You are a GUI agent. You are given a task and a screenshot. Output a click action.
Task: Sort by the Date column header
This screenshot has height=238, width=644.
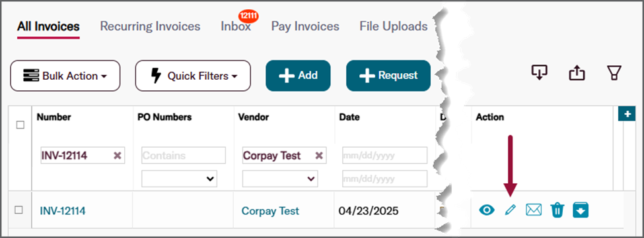click(349, 117)
